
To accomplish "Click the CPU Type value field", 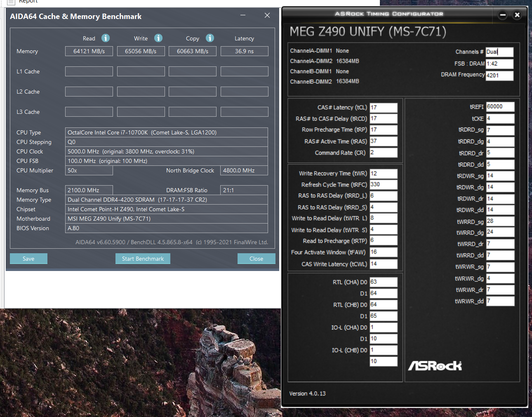I will pyautogui.click(x=167, y=132).
